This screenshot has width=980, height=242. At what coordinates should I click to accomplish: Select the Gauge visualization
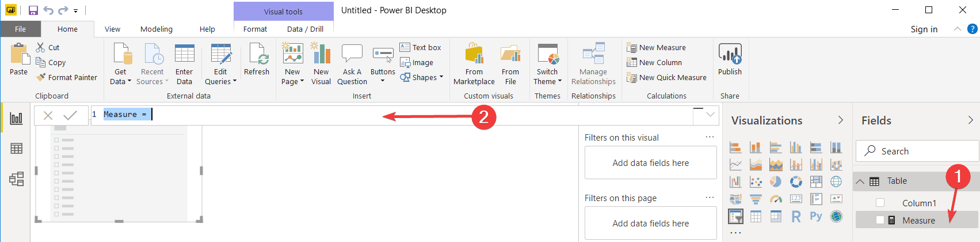(x=776, y=199)
